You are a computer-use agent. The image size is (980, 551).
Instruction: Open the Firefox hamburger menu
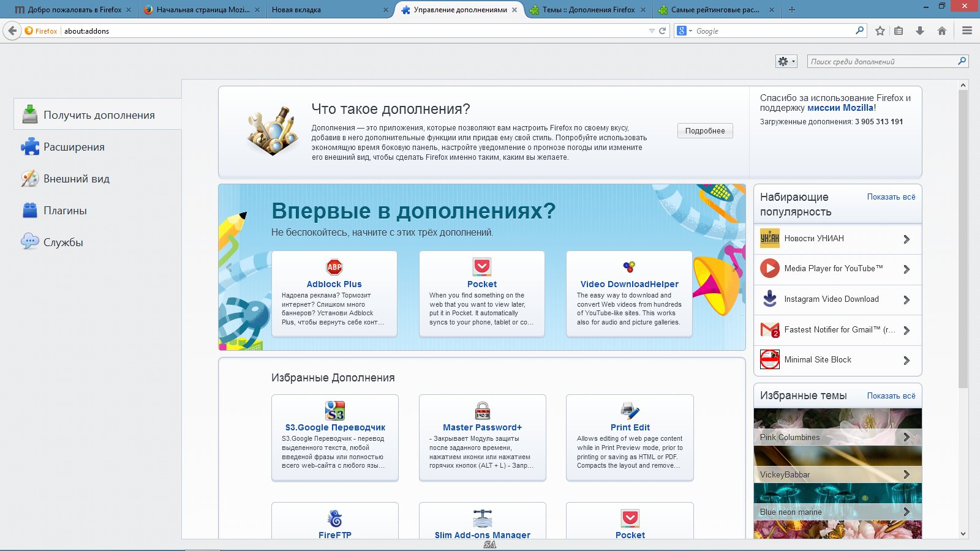pyautogui.click(x=967, y=31)
